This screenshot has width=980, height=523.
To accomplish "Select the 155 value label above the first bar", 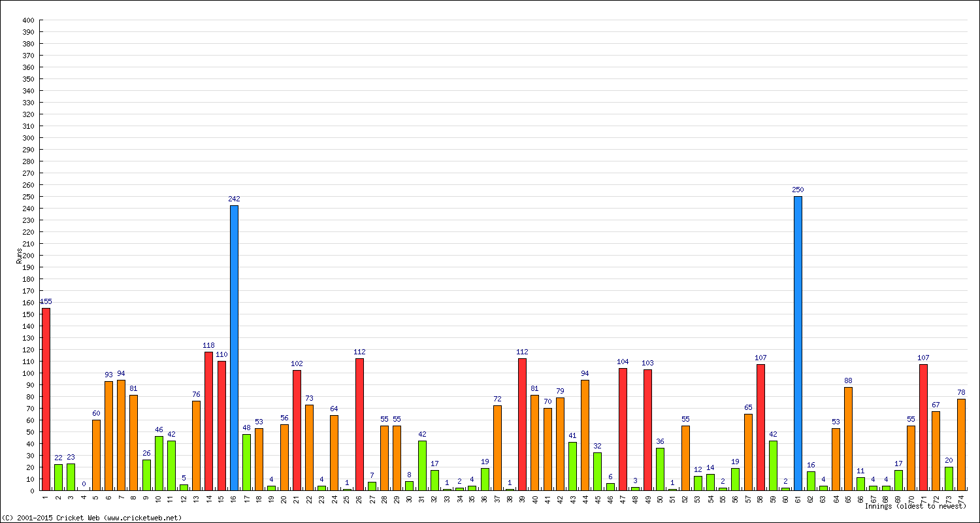I will coord(46,301).
